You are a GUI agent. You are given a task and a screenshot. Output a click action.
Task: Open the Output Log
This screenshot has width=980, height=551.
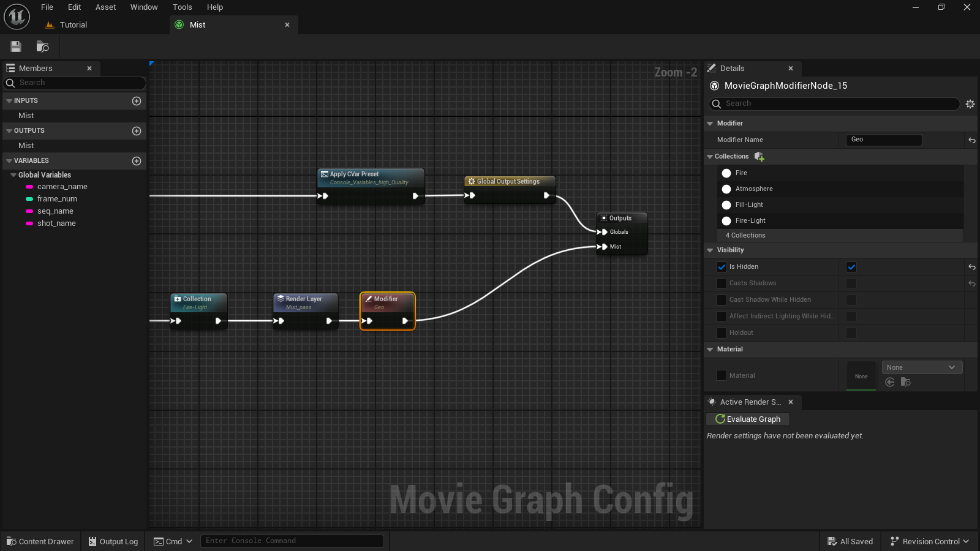click(113, 542)
